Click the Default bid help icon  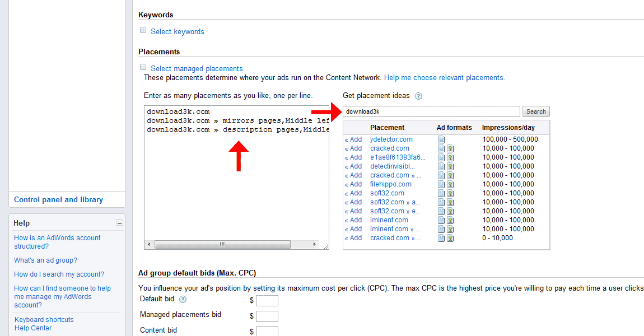tap(183, 300)
